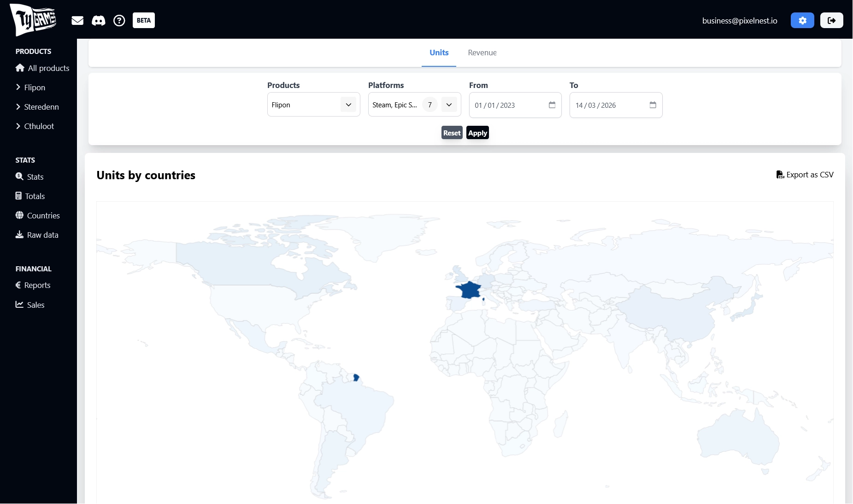Open the Platforms dropdown chevron
This screenshot has width=853, height=504.
click(x=449, y=105)
